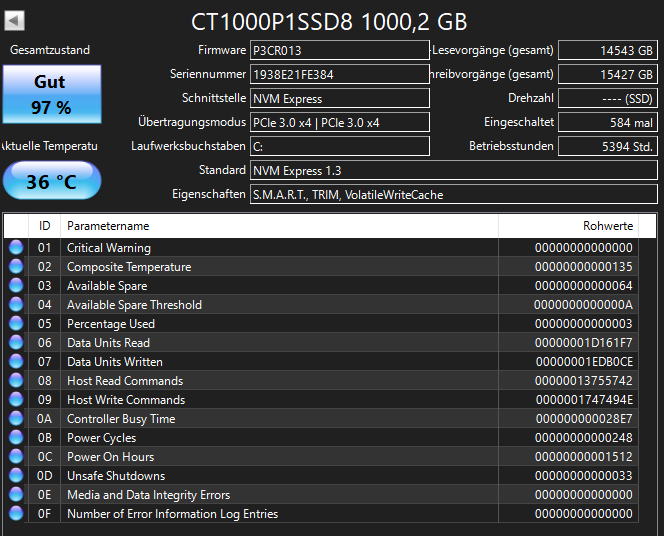Click the status orb for Data Units Read
This screenshot has height=536, width=664.
(16, 343)
